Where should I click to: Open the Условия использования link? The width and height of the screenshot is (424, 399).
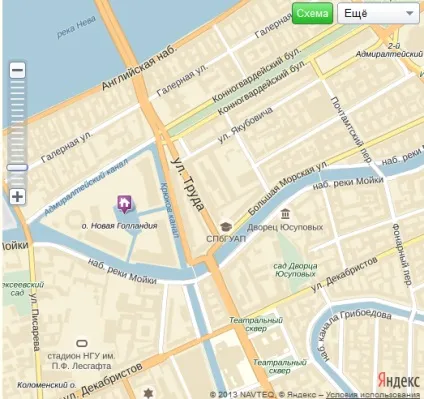click(x=373, y=395)
